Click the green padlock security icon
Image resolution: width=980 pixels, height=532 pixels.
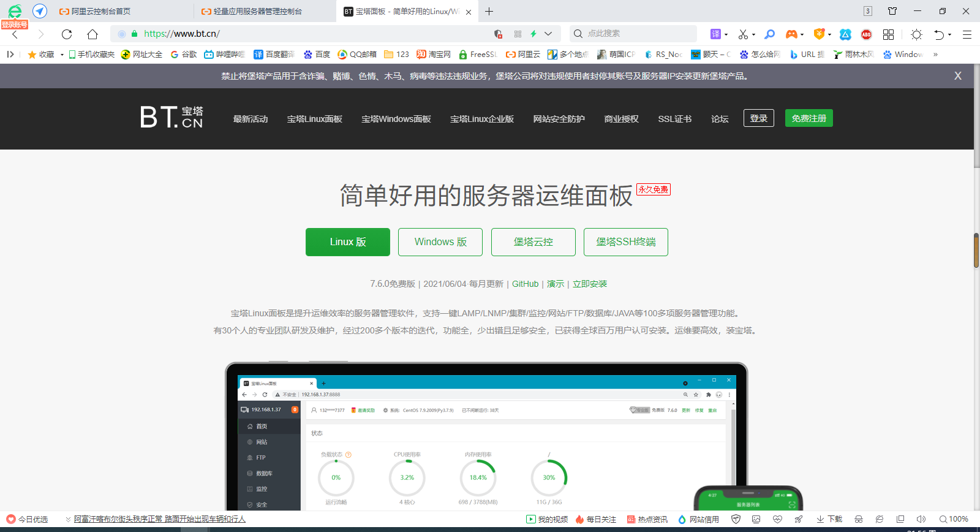point(135,34)
